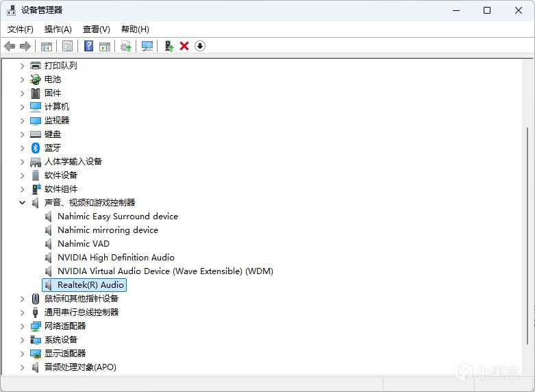Expand the 监视器 category
Viewport: 535px width, 392px height.
(22, 121)
